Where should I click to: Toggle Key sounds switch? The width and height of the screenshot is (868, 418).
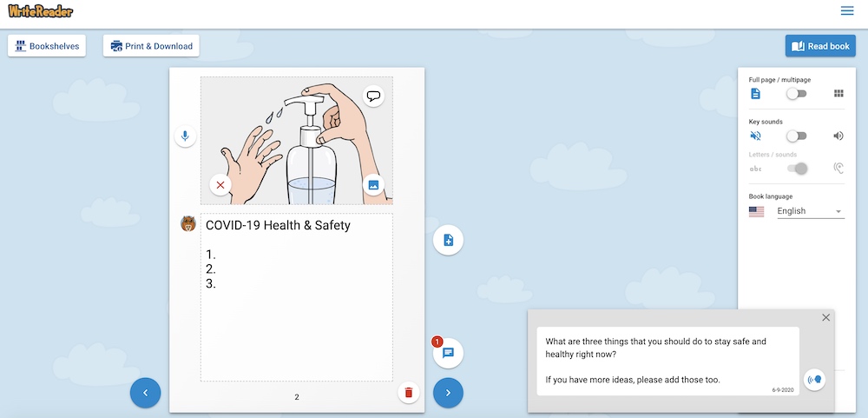pyautogui.click(x=797, y=136)
